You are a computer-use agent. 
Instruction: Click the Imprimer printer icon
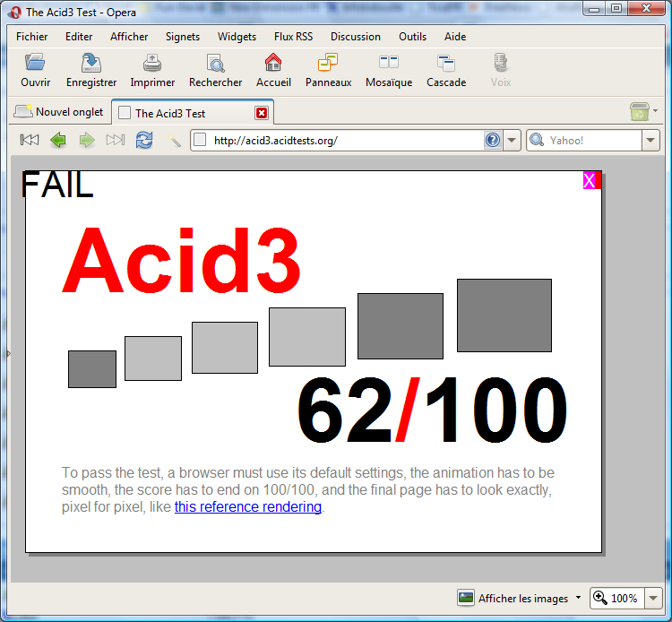(x=152, y=64)
